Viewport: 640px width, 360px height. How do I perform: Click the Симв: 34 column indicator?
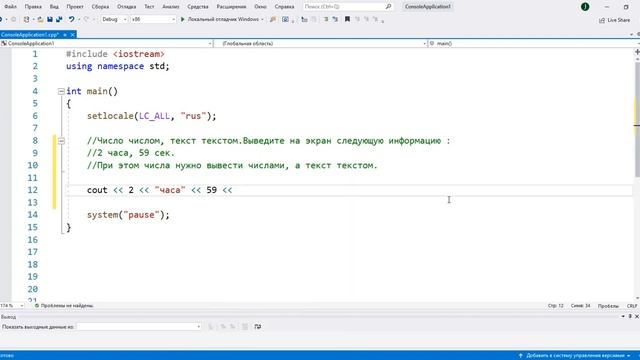pos(580,306)
